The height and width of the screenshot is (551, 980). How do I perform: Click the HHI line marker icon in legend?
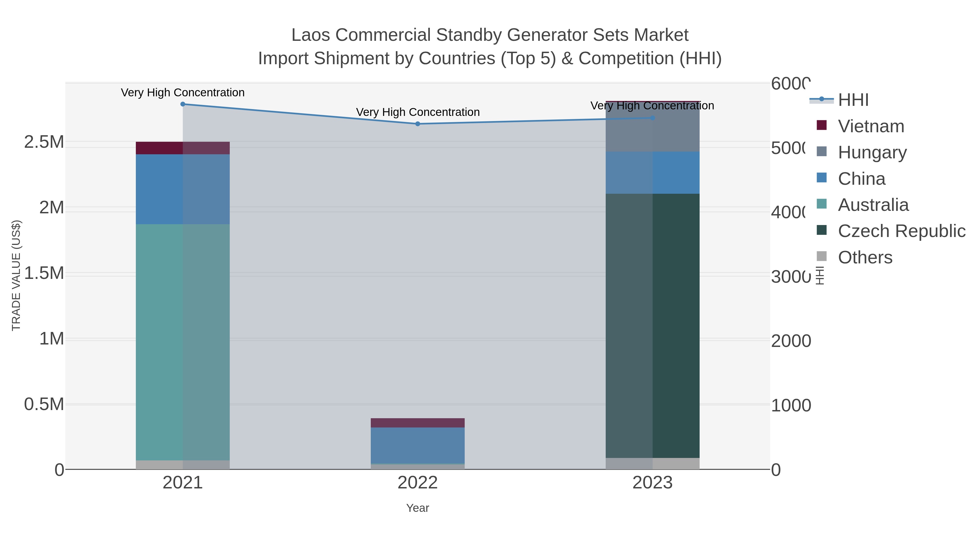coord(821,99)
